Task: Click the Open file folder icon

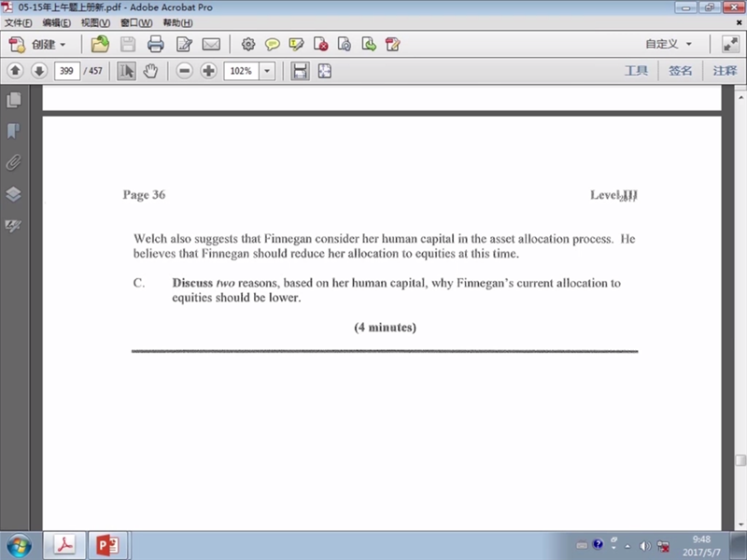Action: (100, 44)
